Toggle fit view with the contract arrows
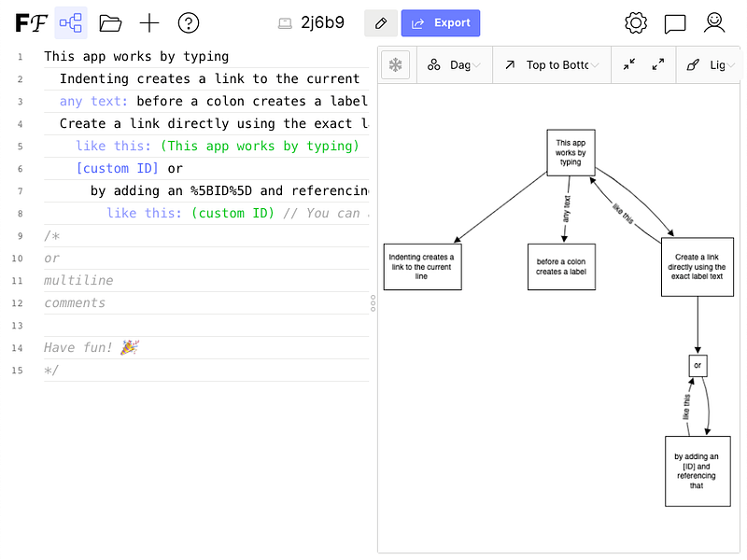The width and height of the screenshot is (747, 560). pos(631,63)
